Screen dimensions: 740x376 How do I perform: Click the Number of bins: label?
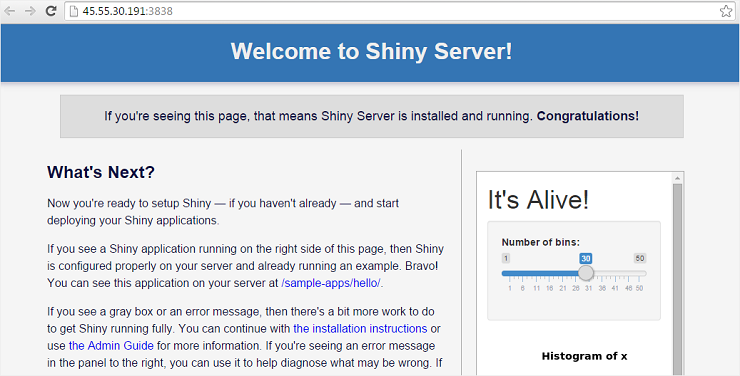pyautogui.click(x=540, y=242)
